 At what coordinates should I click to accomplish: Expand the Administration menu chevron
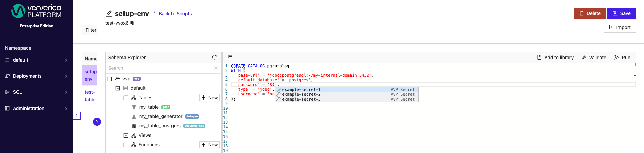click(x=66, y=109)
